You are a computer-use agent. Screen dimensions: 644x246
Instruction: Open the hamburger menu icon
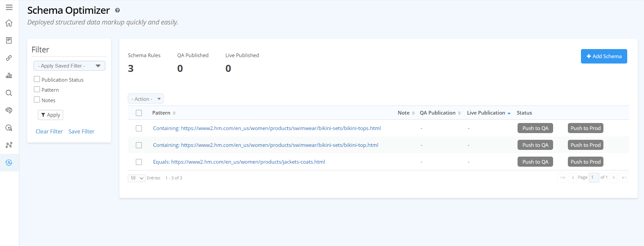[9, 7]
